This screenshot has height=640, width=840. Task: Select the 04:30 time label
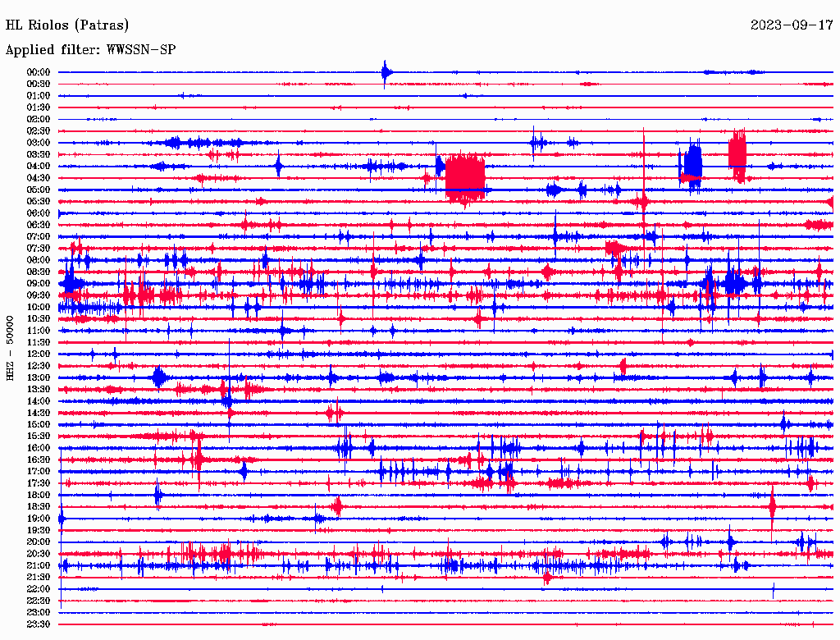[39, 178]
